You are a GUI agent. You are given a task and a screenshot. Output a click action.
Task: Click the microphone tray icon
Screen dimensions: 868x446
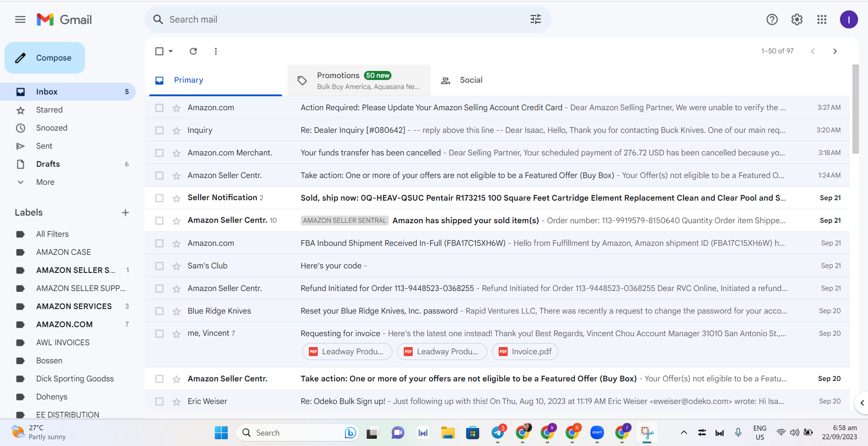point(738,432)
